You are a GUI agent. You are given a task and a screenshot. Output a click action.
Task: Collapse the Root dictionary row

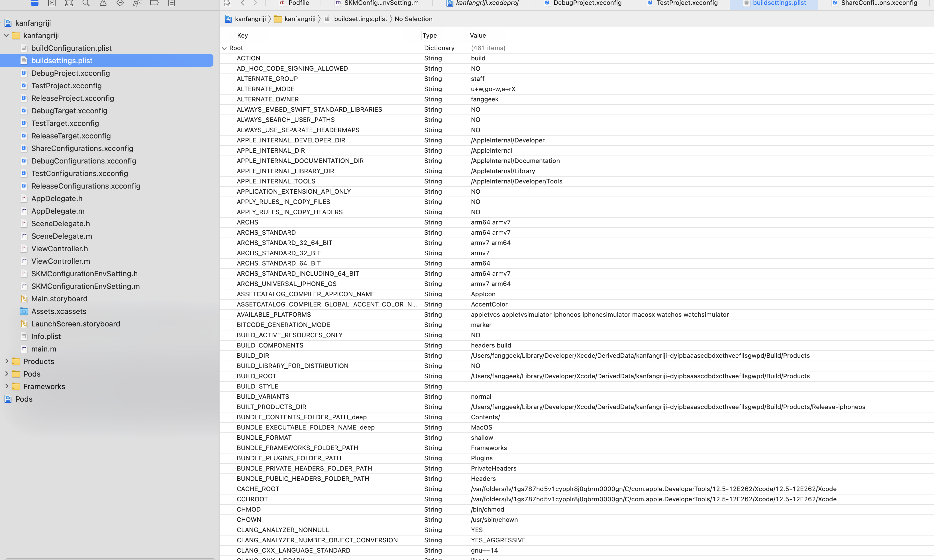click(225, 48)
